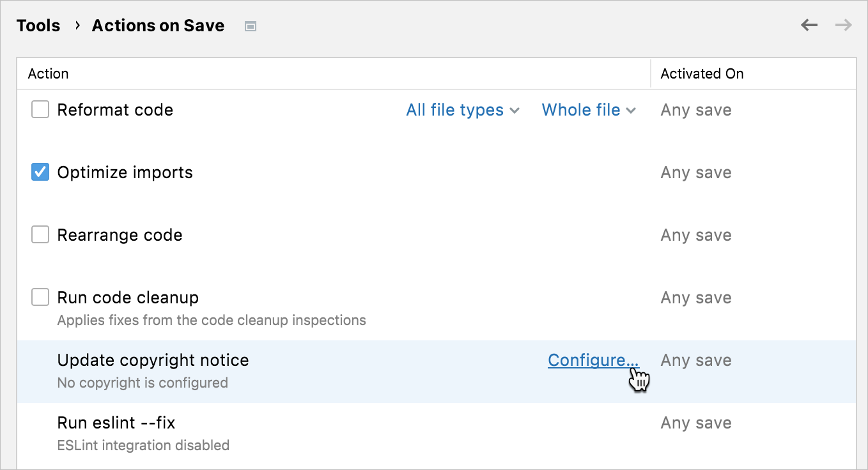Click Any save beside Reformat code
This screenshot has width=868, height=470.
[x=696, y=110]
